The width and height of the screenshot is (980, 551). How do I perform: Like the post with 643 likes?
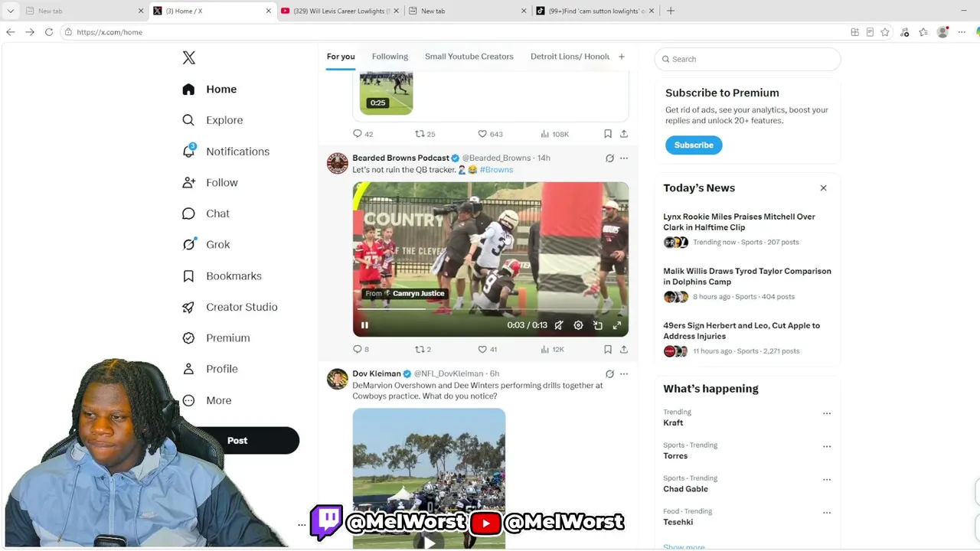pos(490,134)
